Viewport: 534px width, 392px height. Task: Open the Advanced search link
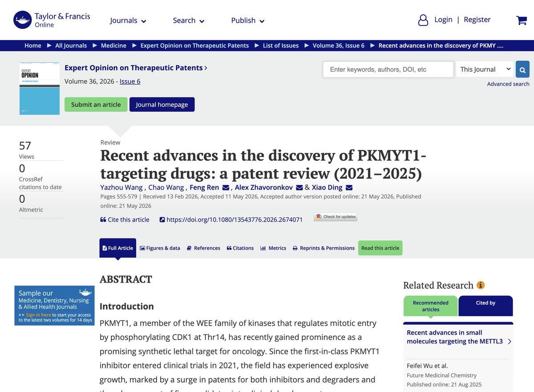(x=508, y=84)
